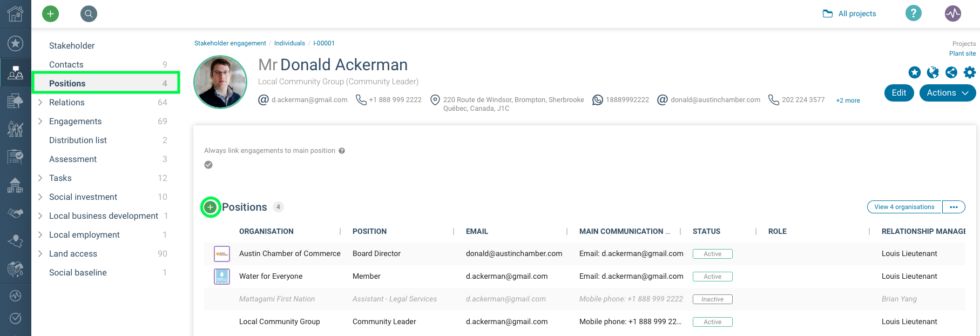Expand the Relations tree item
Screen dimensions: 980x336
click(40, 102)
